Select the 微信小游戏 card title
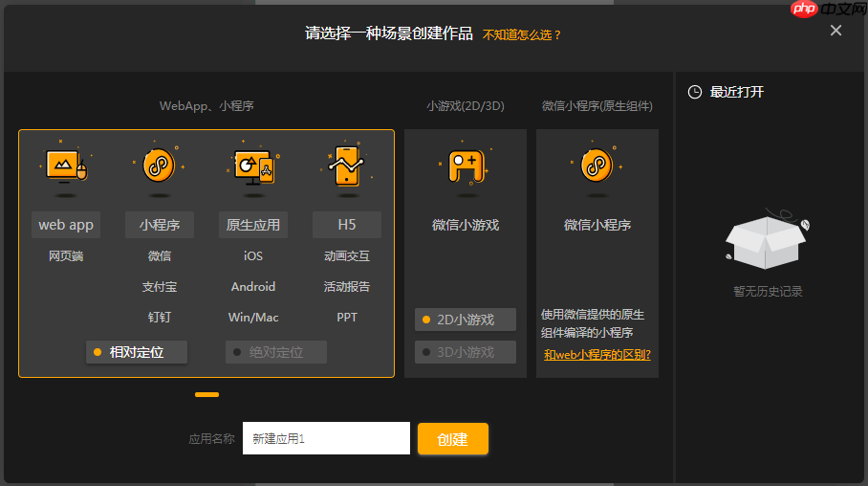The image size is (868, 486). (466, 225)
